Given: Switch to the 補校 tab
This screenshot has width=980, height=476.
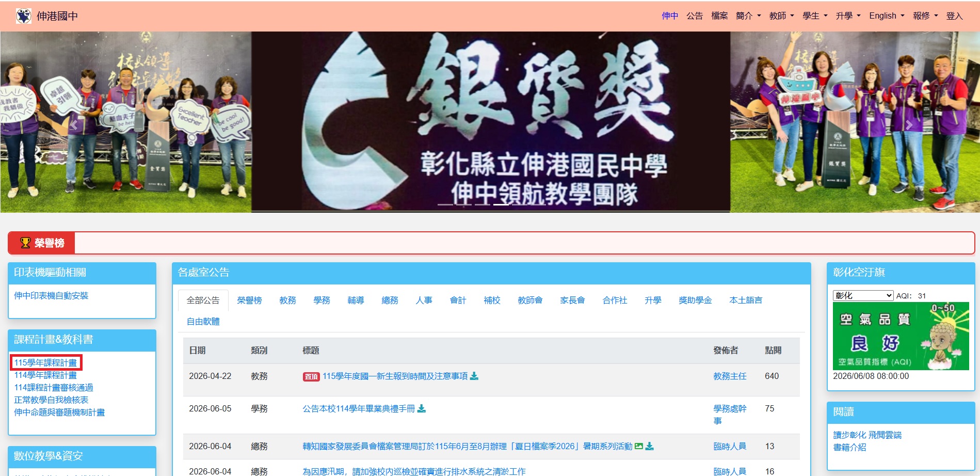Looking at the screenshot, I should (x=492, y=300).
